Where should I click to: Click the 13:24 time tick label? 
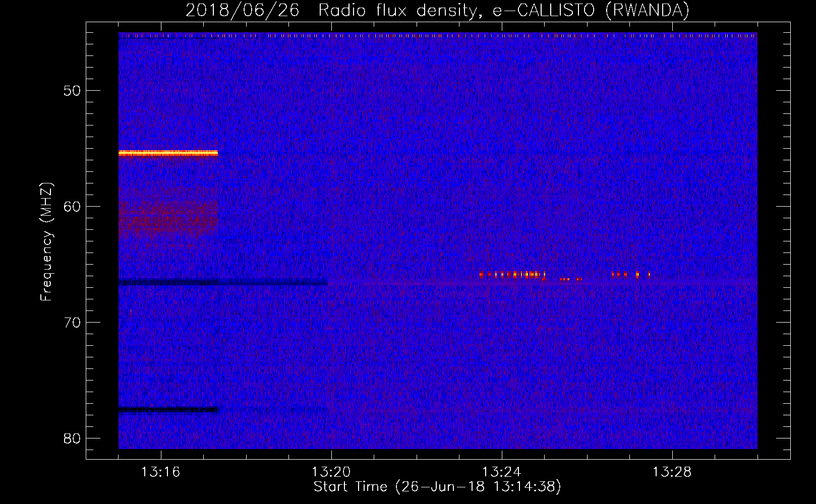click(501, 472)
